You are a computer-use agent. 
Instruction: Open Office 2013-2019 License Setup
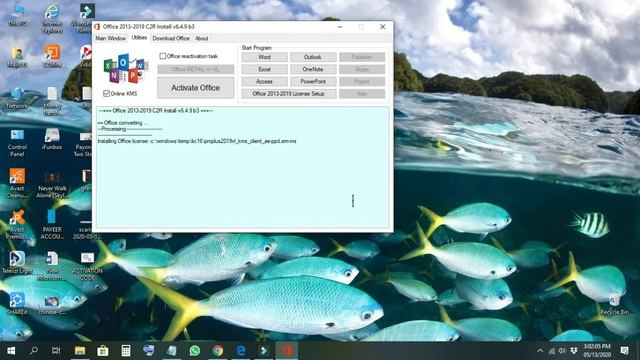click(x=289, y=94)
